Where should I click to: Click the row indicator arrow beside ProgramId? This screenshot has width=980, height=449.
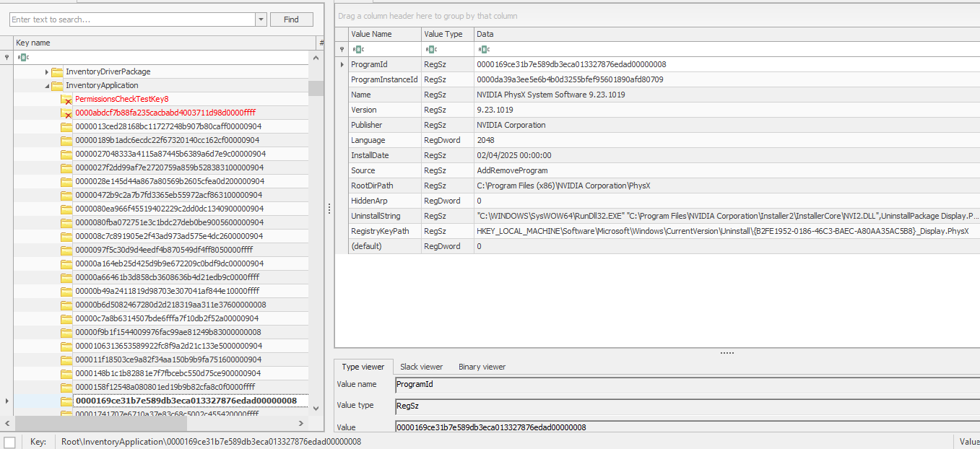(x=342, y=64)
